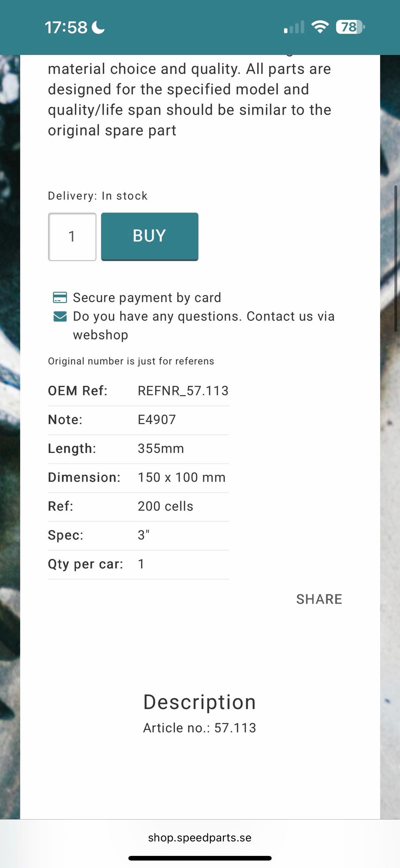400x868 pixels.
Task: Tap the 17:58 clock in status bar
Action: tap(66, 28)
